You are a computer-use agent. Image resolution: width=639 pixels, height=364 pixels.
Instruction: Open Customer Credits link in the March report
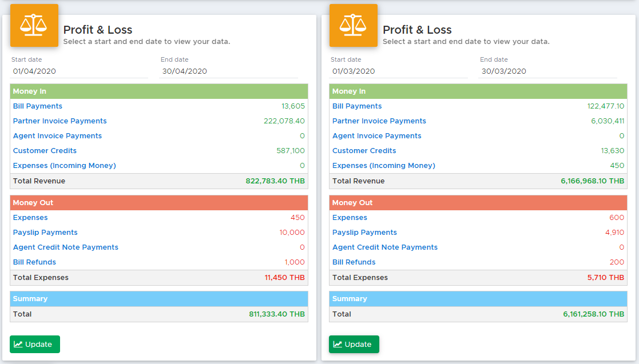364,151
